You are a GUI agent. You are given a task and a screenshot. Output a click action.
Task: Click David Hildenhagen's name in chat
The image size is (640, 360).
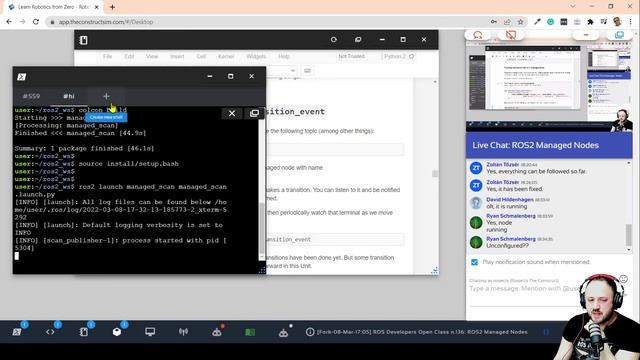(510, 200)
